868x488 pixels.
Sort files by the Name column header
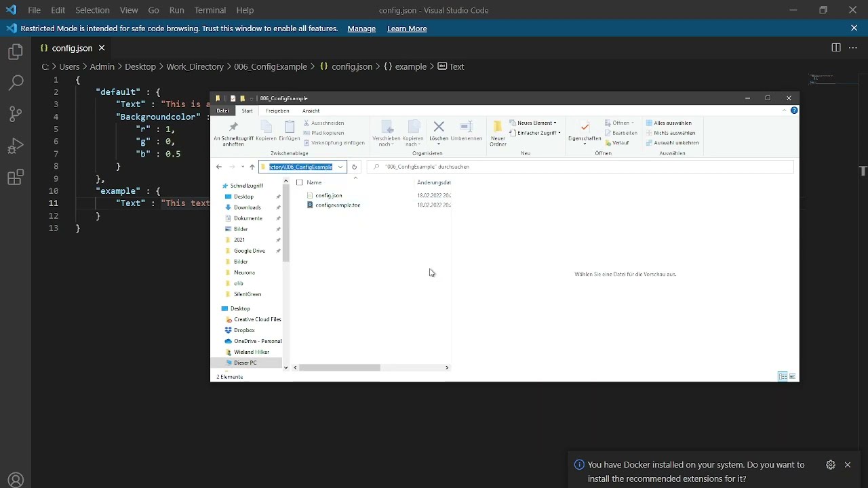[314, 182]
